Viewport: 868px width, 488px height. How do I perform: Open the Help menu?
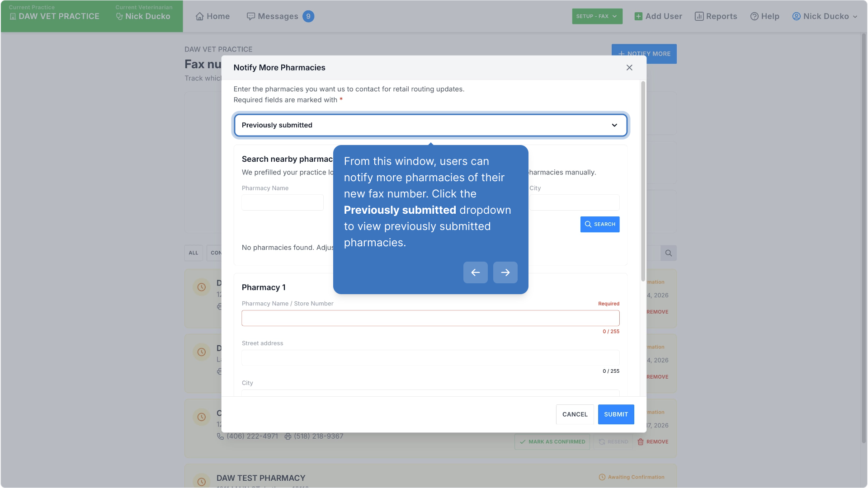[765, 16]
